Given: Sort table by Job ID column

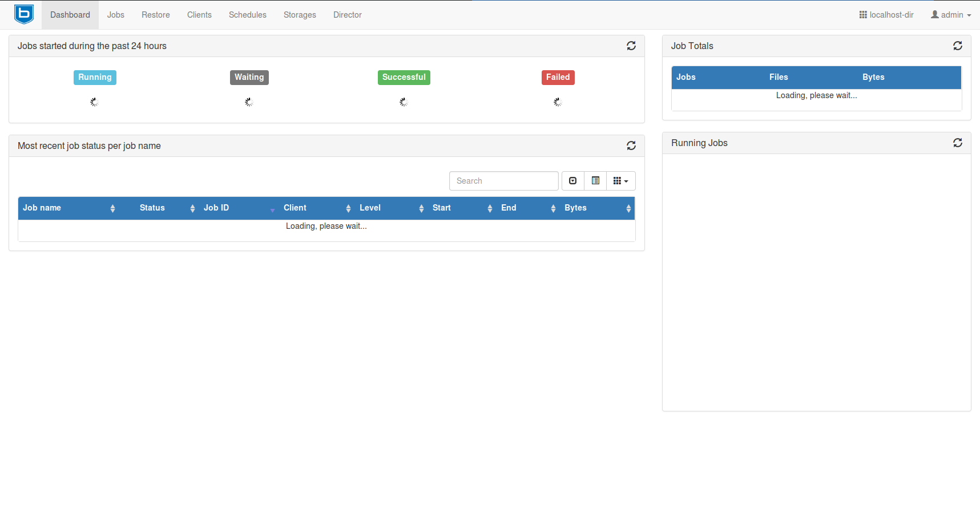Looking at the screenshot, I should pos(216,208).
